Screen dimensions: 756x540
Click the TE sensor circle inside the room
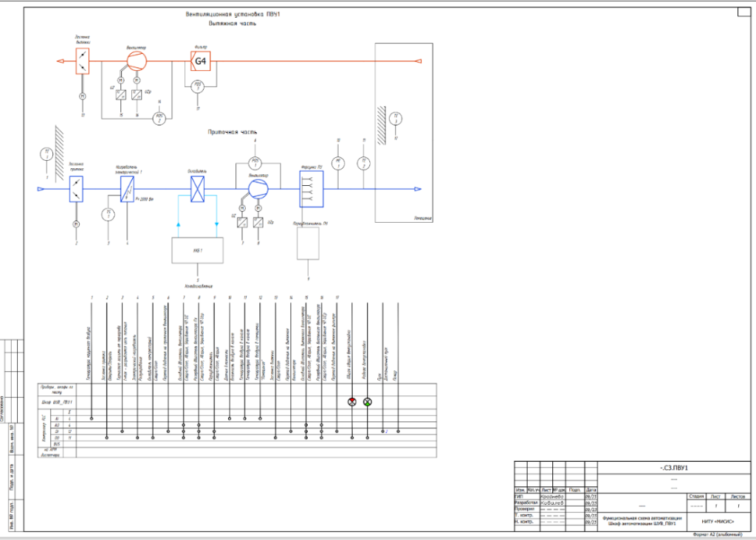tap(396, 118)
